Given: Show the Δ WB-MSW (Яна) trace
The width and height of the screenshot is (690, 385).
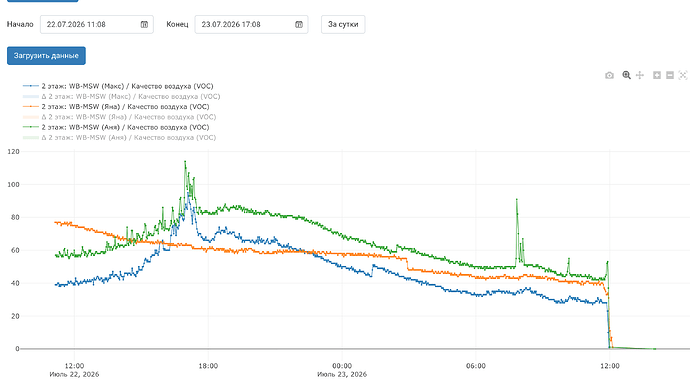Looking at the screenshot, I should [x=120, y=117].
